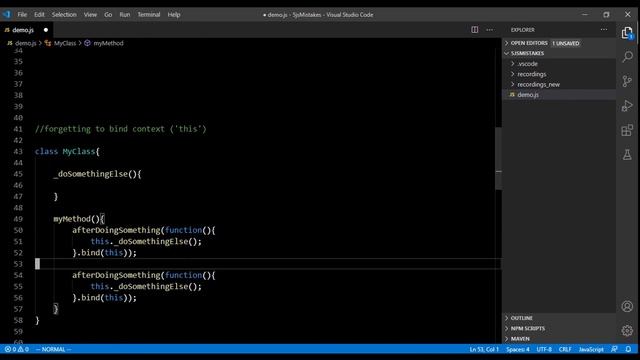This screenshot has width=640, height=360.
Task: Place cursor on _doSomethingElse method line 45
Action: pos(97,174)
